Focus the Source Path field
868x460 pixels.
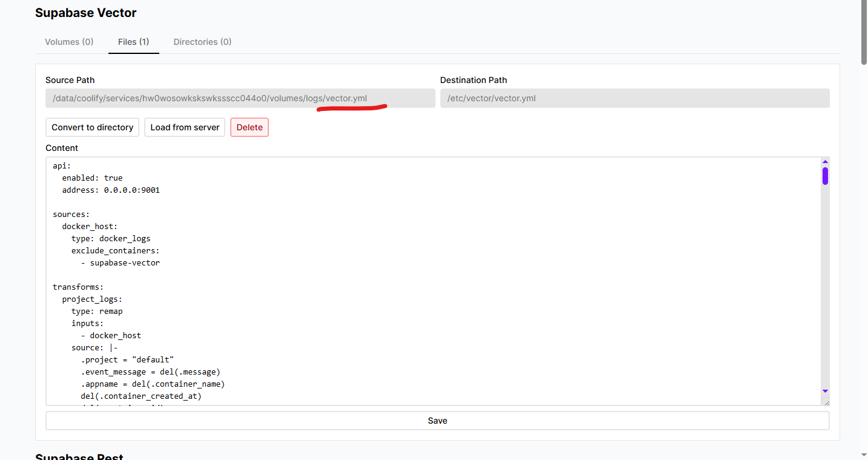coord(240,98)
